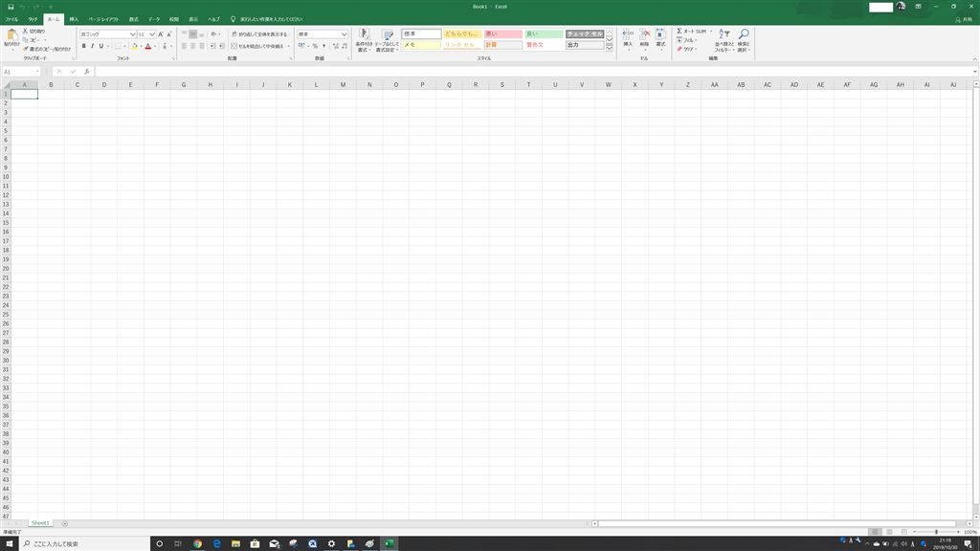Toggle bold formatting
Screen dimensions: 980x551
pos(84,46)
